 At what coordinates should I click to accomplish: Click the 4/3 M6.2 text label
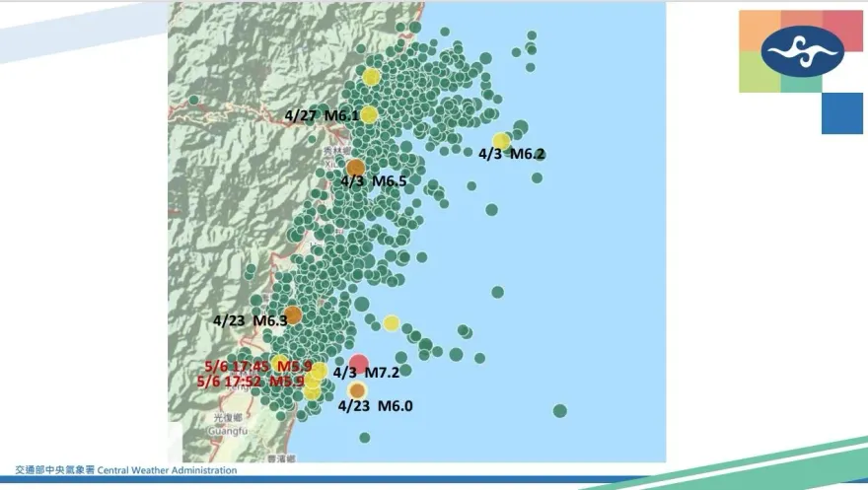pyautogui.click(x=511, y=154)
